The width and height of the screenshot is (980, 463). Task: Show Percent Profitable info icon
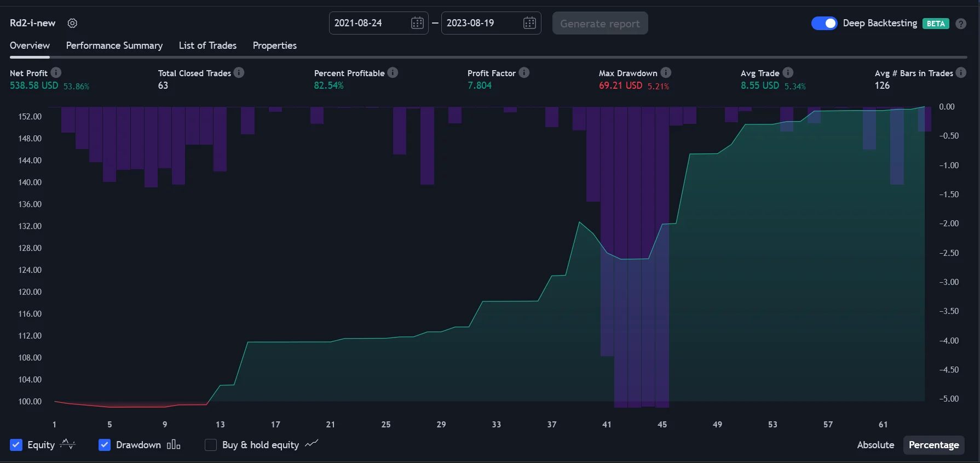tap(393, 72)
